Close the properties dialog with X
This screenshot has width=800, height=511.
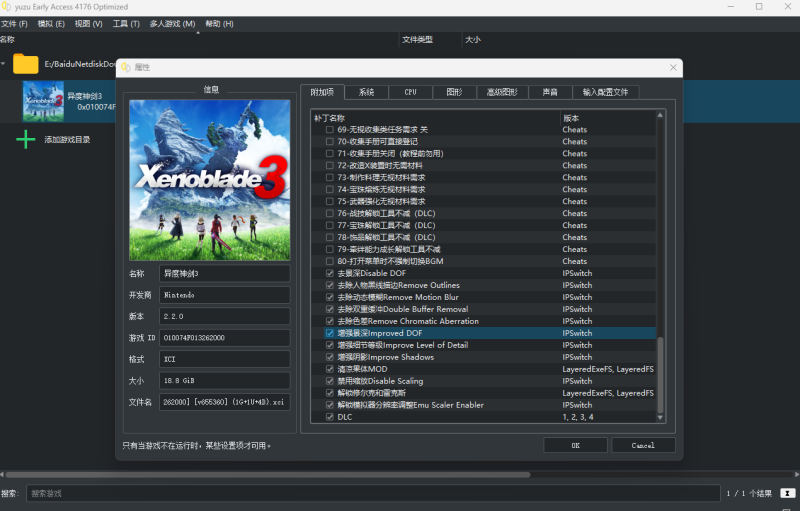[673, 67]
